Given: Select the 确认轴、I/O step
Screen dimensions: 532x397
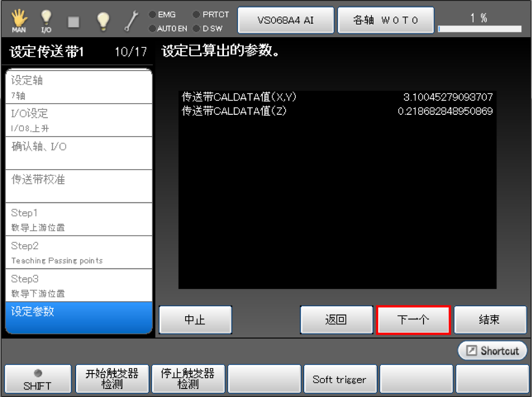Looking at the screenshot, I should tap(79, 153).
